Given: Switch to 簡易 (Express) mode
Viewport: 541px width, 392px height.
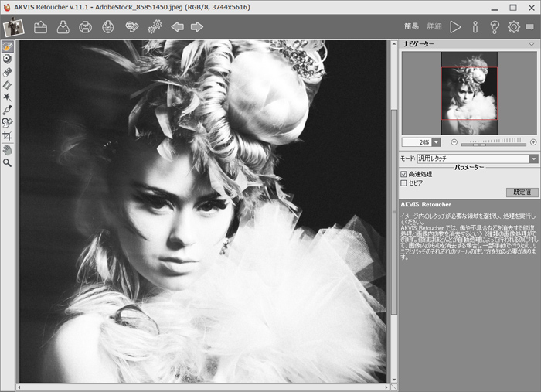Looking at the screenshot, I should pyautogui.click(x=412, y=26).
